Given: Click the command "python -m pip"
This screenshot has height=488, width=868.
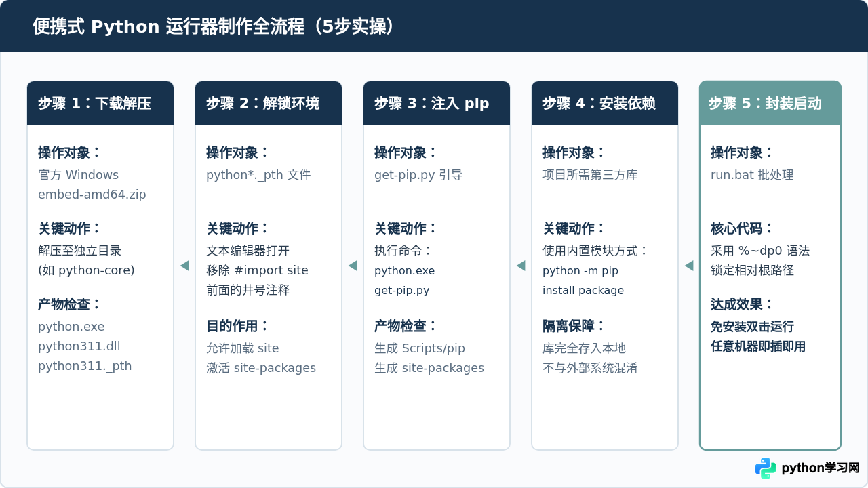Looking at the screenshot, I should click(580, 270).
